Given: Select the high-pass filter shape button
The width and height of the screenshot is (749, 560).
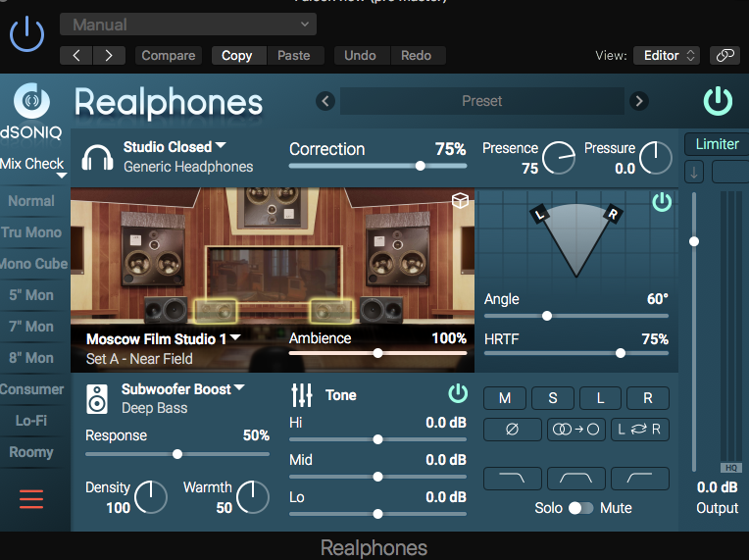Looking at the screenshot, I should point(639,479).
